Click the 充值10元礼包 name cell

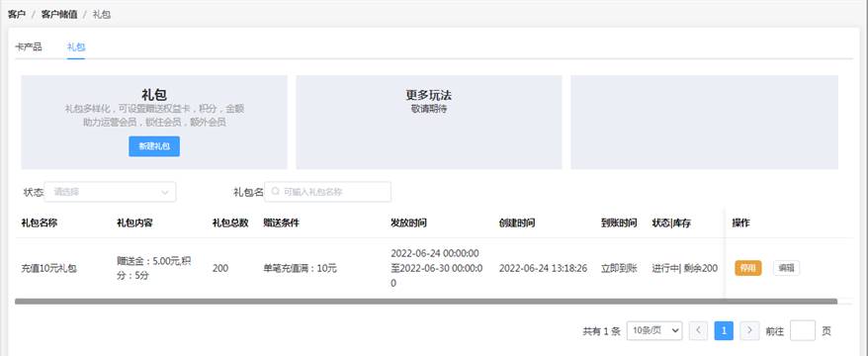click(x=48, y=269)
